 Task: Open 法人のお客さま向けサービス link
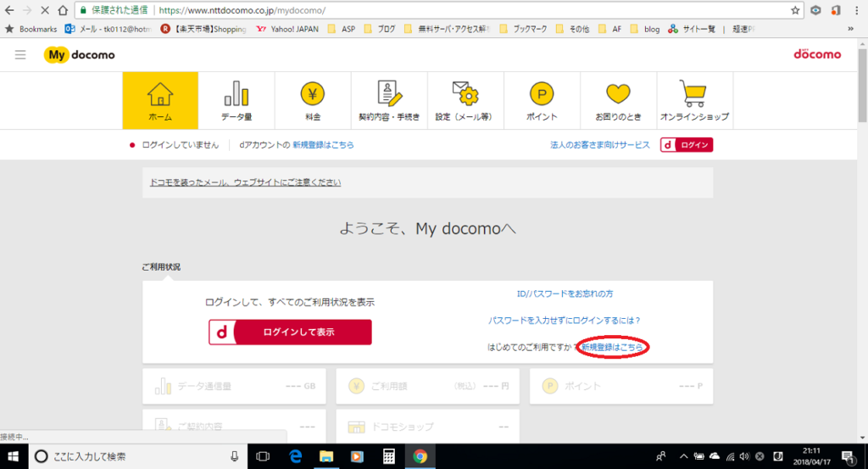[600, 145]
